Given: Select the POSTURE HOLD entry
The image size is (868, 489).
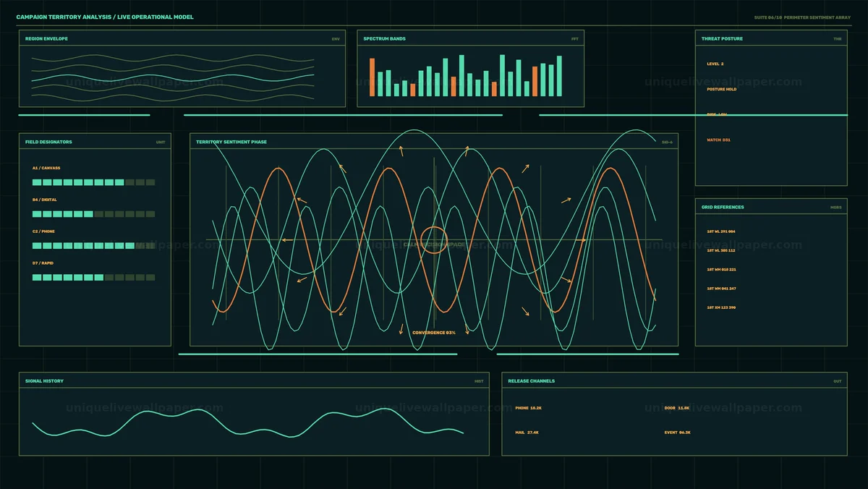Looking at the screenshot, I should click(x=722, y=89).
